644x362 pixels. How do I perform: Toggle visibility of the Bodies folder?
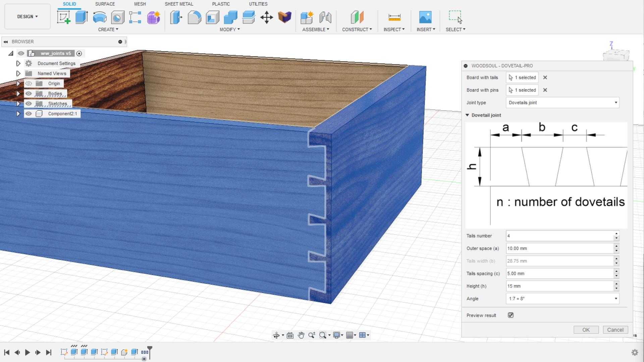(x=29, y=93)
